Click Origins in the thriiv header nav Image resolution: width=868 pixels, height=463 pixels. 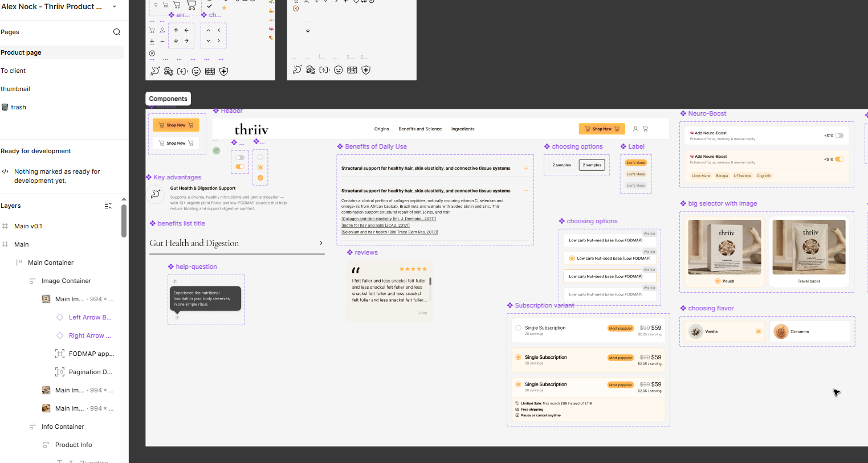coord(381,129)
